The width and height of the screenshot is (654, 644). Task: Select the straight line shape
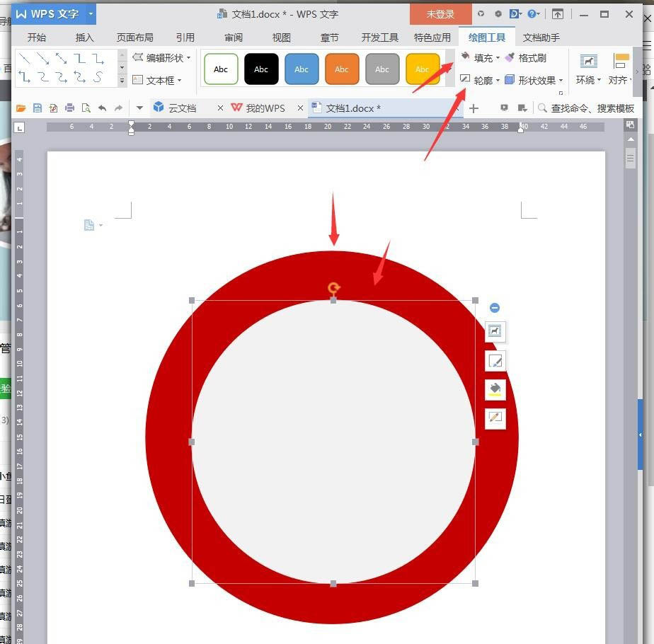tap(25, 59)
